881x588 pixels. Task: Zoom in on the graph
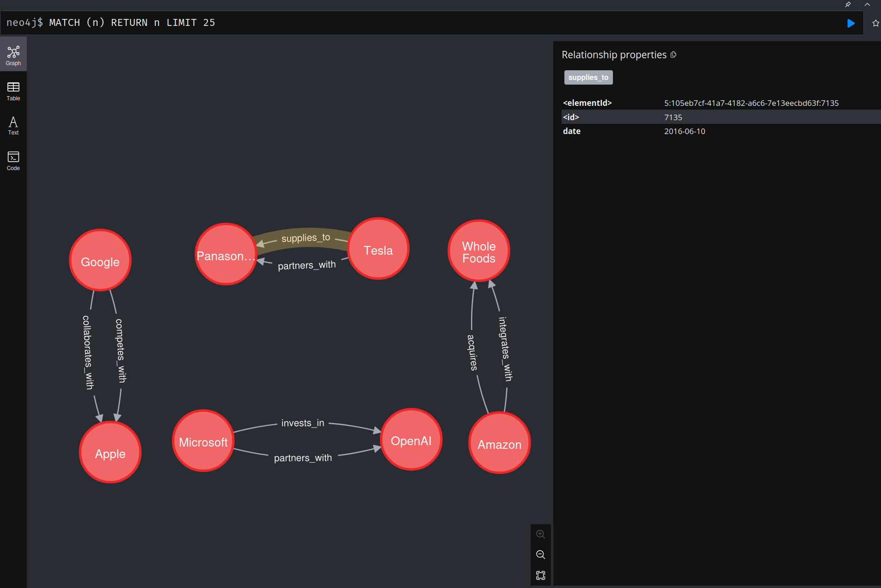point(540,534)
